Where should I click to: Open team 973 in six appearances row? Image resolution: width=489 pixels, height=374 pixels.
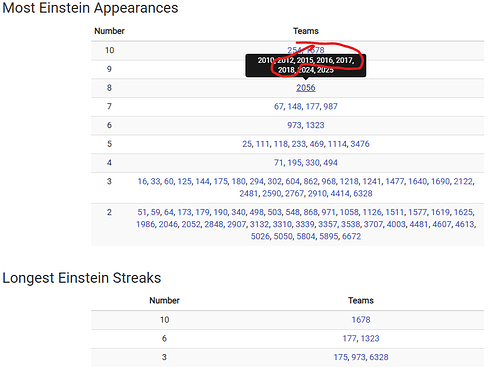(294, 125)
